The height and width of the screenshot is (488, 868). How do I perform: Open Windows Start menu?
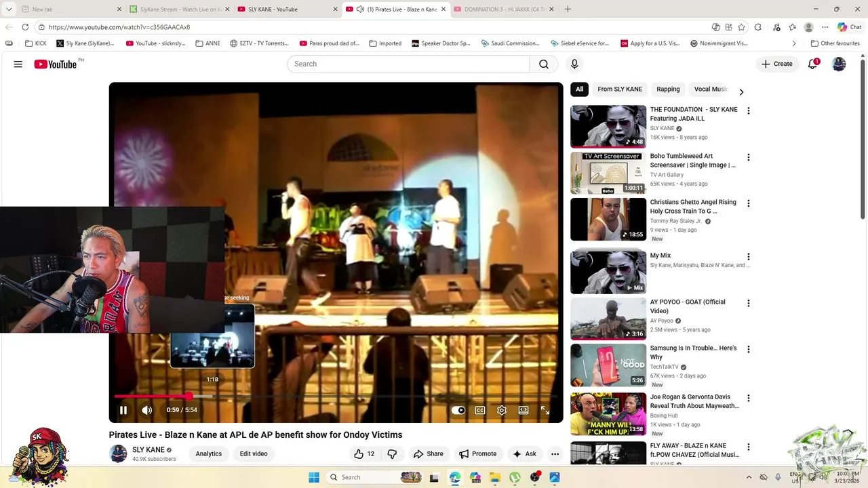coord(314,477)
